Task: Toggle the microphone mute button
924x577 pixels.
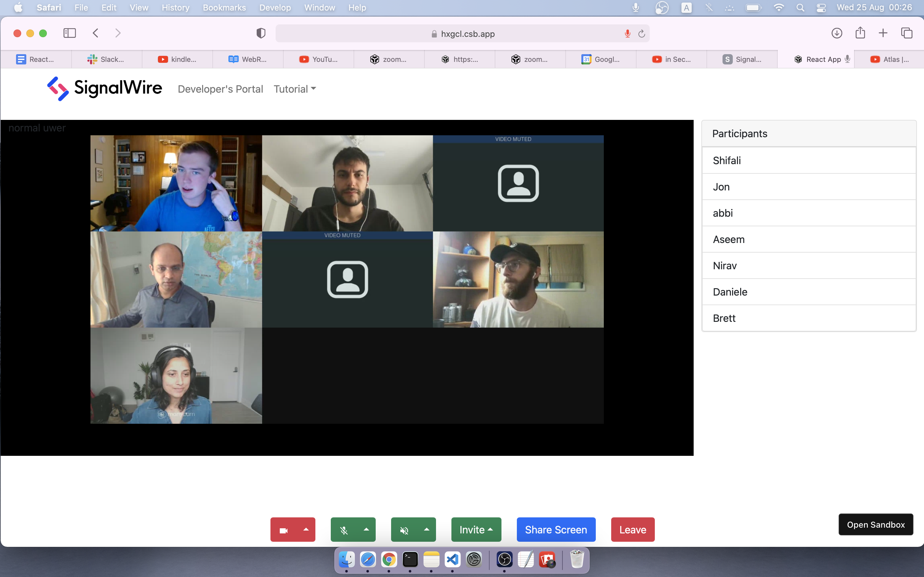Action: pyautogui.click(x=344, y=530)
